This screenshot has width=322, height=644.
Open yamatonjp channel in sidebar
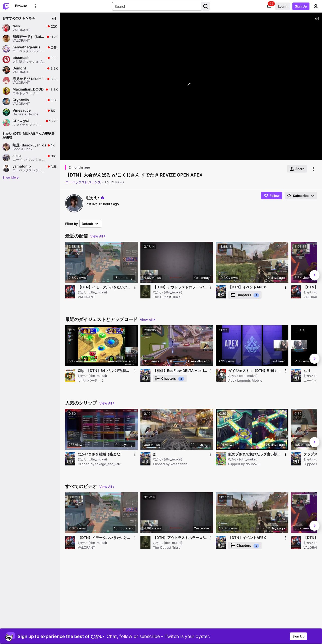pos(30,168)
